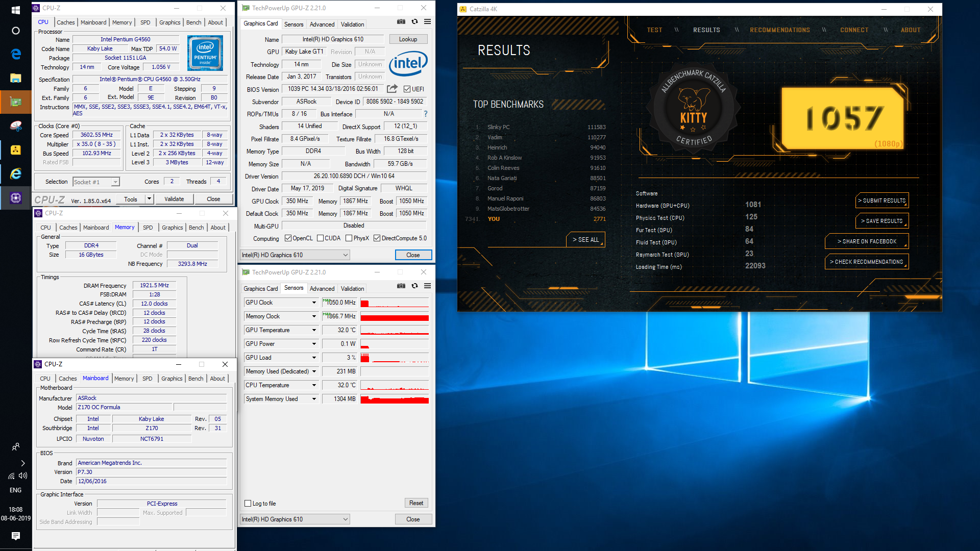Open the CPU-Z Tools dropdown arrow

point(149,199)
